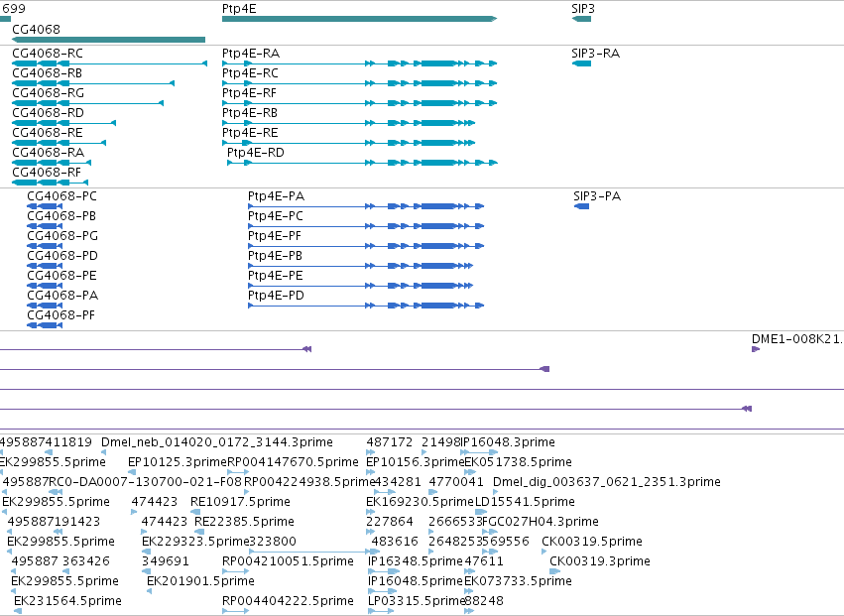
Task: Select EST RE10917.5prime
Action: coord(240,502)
